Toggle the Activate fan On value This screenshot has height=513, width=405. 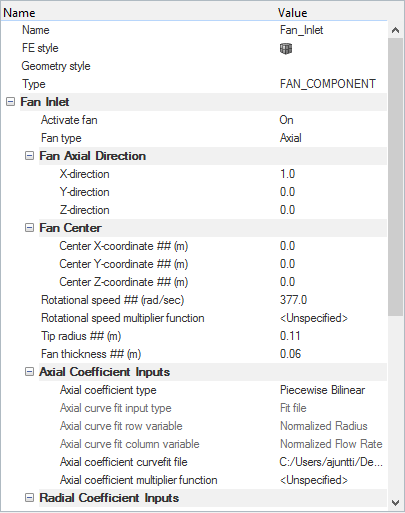point(333,120)
